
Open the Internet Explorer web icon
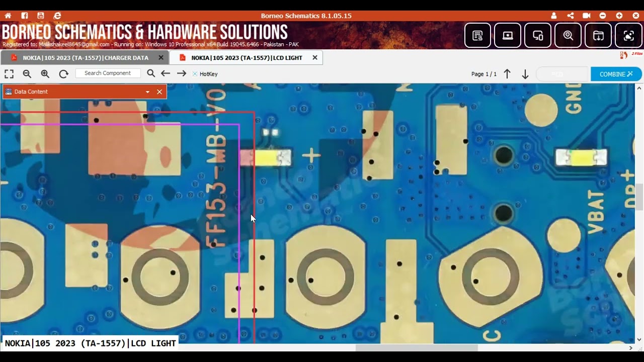point(57,16)
